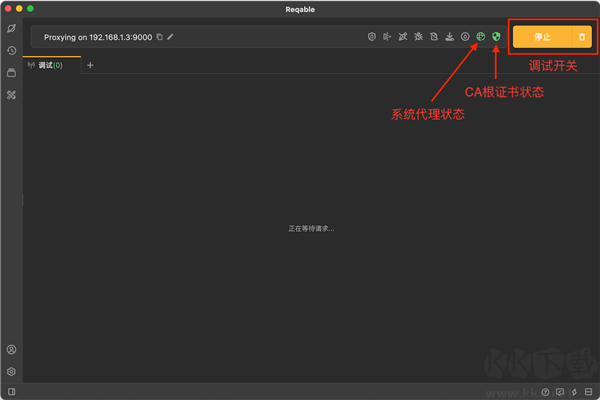Toggle the breakpoint icon in toolbar

[387, 37]
